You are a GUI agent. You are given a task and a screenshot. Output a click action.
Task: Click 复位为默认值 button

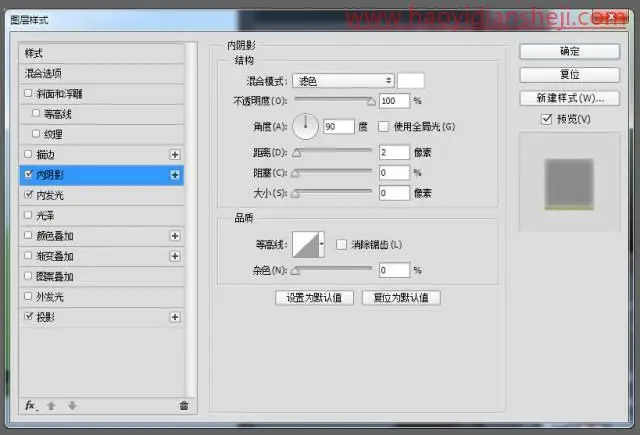coord(401,298)
